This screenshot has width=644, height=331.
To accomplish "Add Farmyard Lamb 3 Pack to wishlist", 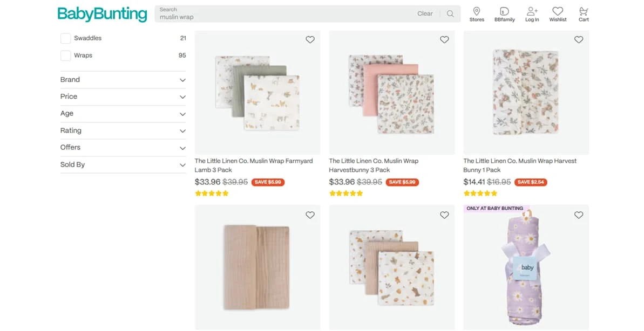I will [310, 40].
